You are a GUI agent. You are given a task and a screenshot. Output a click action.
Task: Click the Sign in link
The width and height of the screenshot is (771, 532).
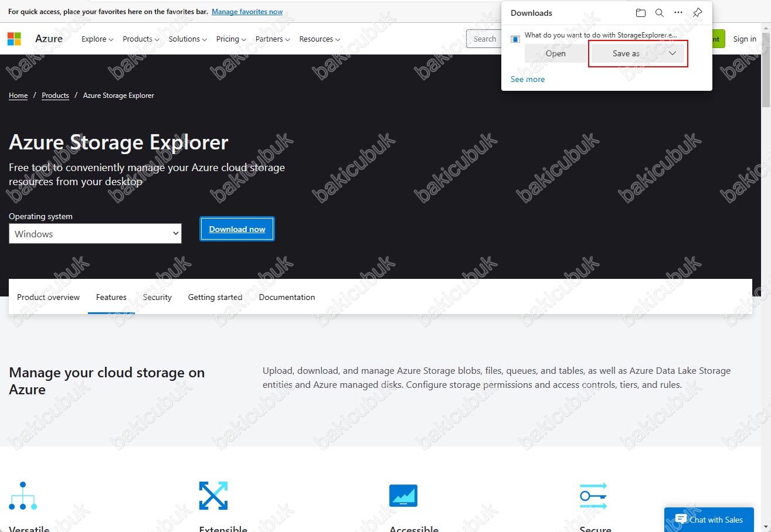[x=745, y=39]
